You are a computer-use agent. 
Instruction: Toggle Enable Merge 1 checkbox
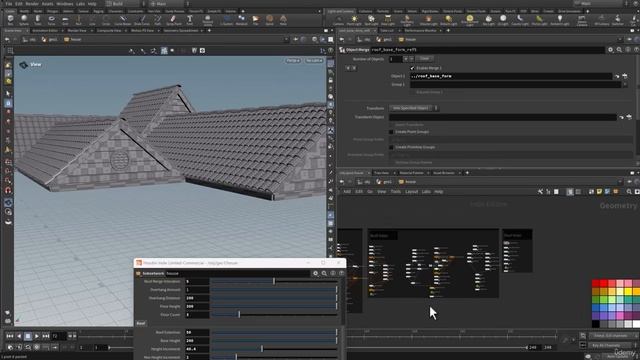click(412, 68)
